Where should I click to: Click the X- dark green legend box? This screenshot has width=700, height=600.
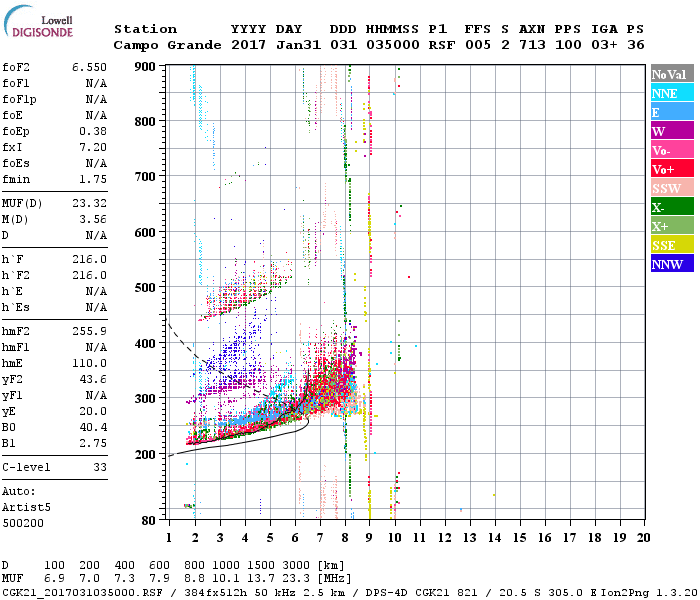672,207
